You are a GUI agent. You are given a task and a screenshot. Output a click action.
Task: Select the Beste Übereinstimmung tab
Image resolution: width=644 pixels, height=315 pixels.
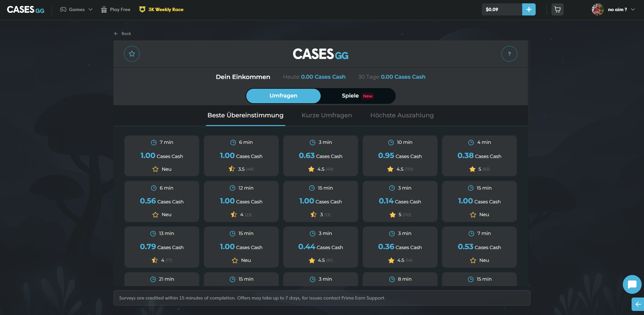coord(245,115)
